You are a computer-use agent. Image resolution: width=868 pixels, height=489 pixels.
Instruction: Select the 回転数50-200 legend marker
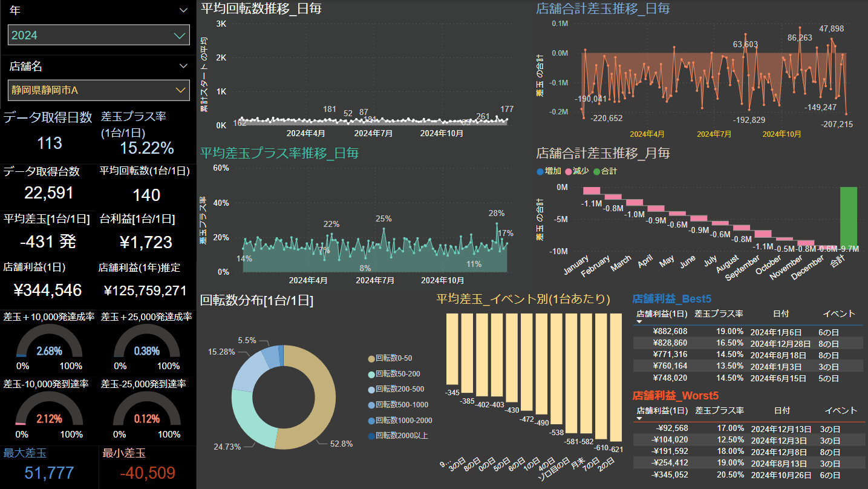pyautogui.click(x=371, y=374)
